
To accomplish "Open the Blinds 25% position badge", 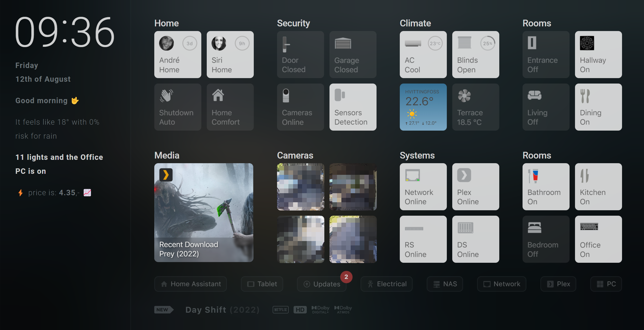I will click(x=488, y=43).
